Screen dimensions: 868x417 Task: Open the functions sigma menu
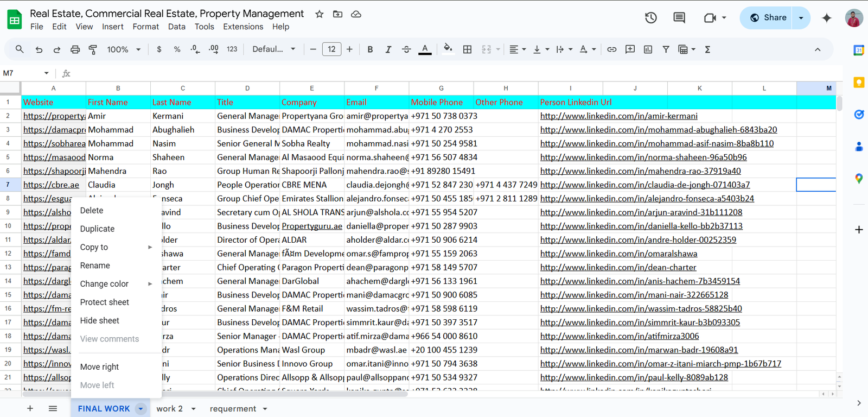tap(707, 49)
